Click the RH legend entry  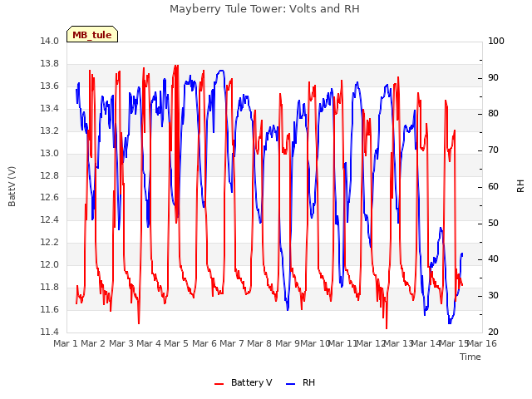[301, 382]
